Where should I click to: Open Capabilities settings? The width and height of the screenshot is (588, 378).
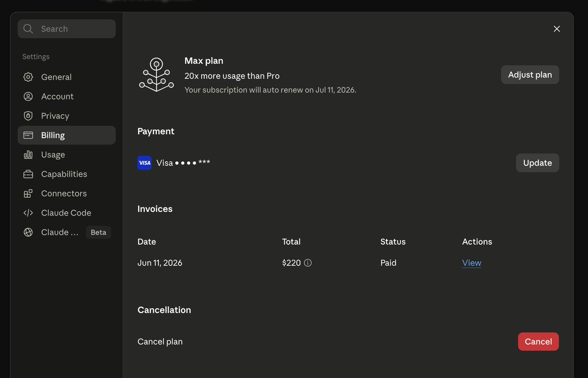[67, 174]
